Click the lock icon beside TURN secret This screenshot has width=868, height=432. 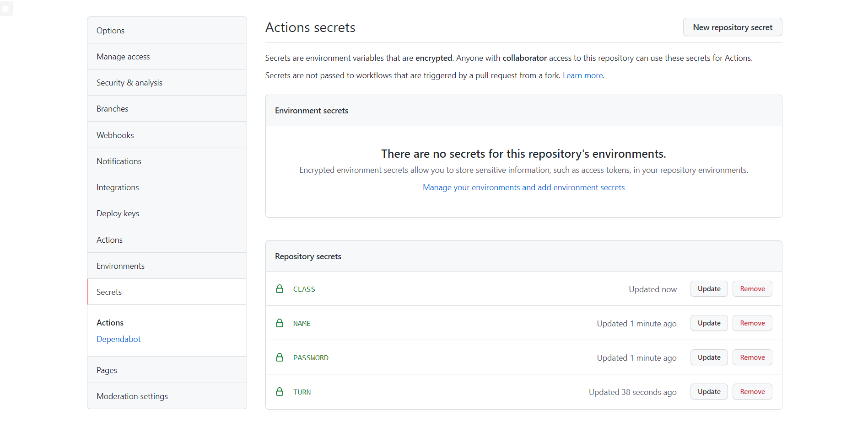pos(280,392)
